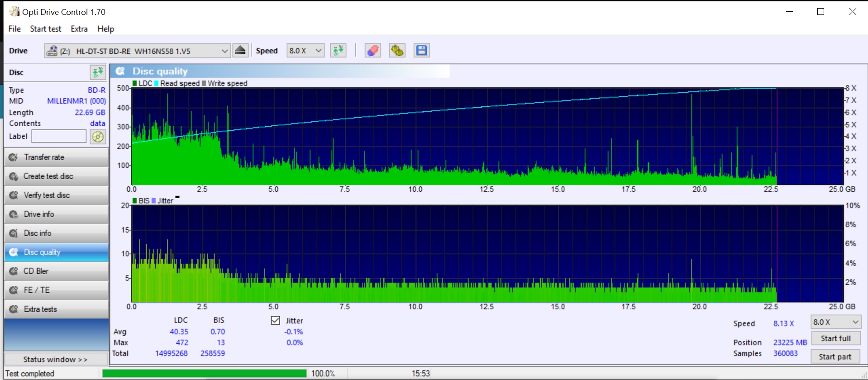This screenshot has height=380, width=868.
Task: Click the Create test disc sidebar icon
Action: click(x=14, y=176)
